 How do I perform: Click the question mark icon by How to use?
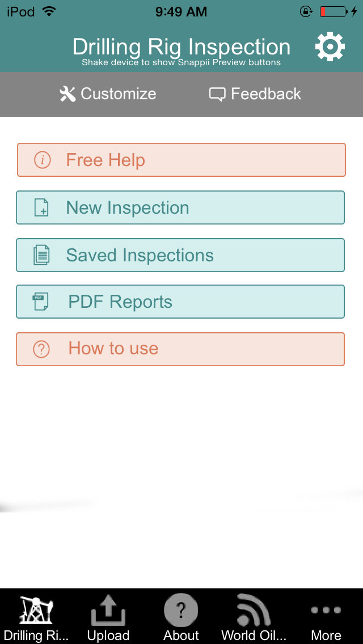tap(41, 349)
